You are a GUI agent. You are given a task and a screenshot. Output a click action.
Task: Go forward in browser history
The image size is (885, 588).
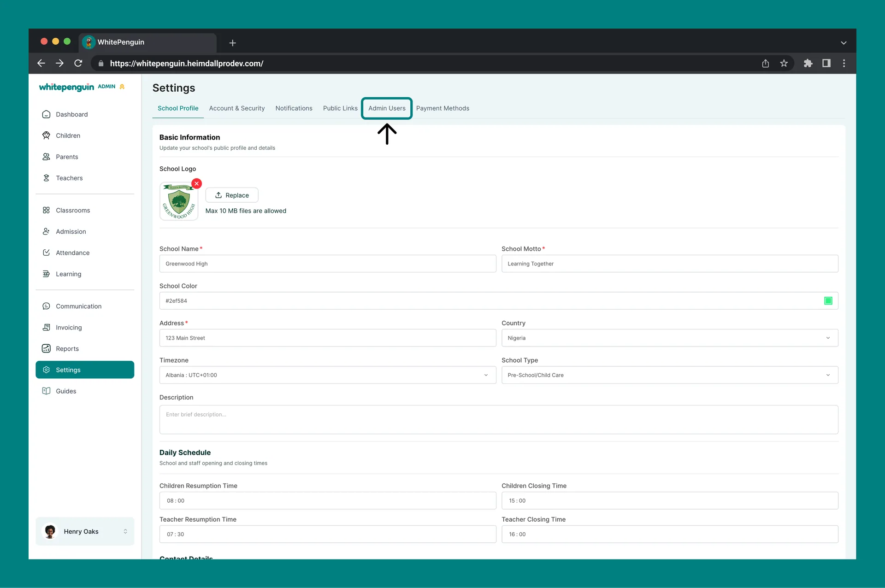tap(59, 63)
